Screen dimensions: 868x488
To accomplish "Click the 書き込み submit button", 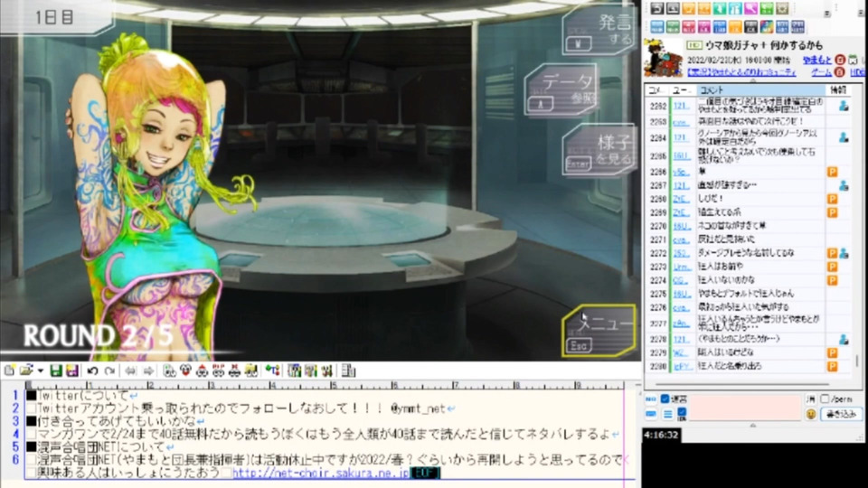I will (x=842, y=414).
